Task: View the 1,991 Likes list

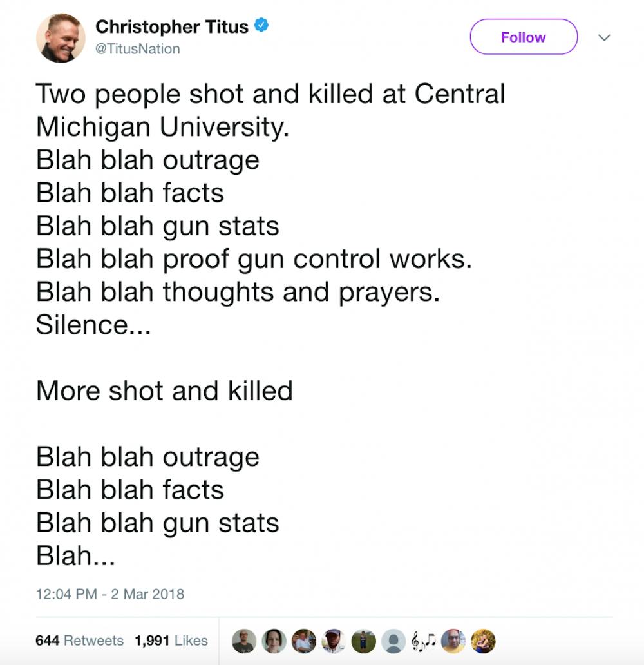Action: [171, 641]
